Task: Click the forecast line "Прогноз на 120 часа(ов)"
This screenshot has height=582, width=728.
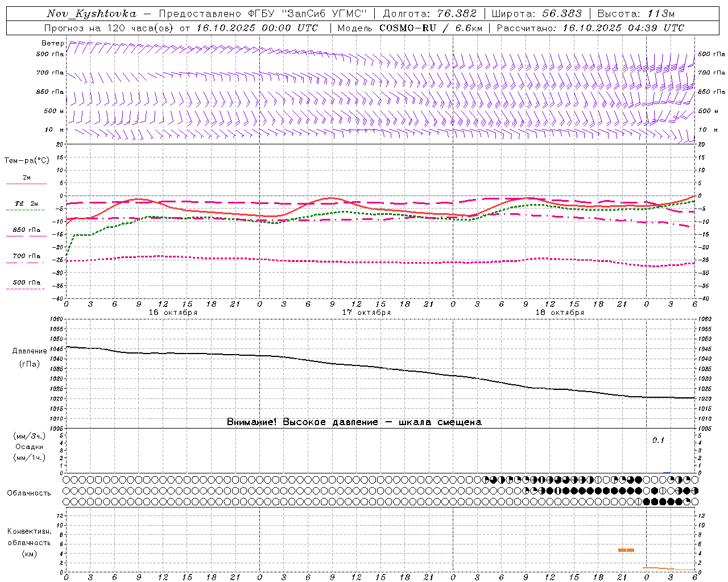Action: (x=109, y=28)
